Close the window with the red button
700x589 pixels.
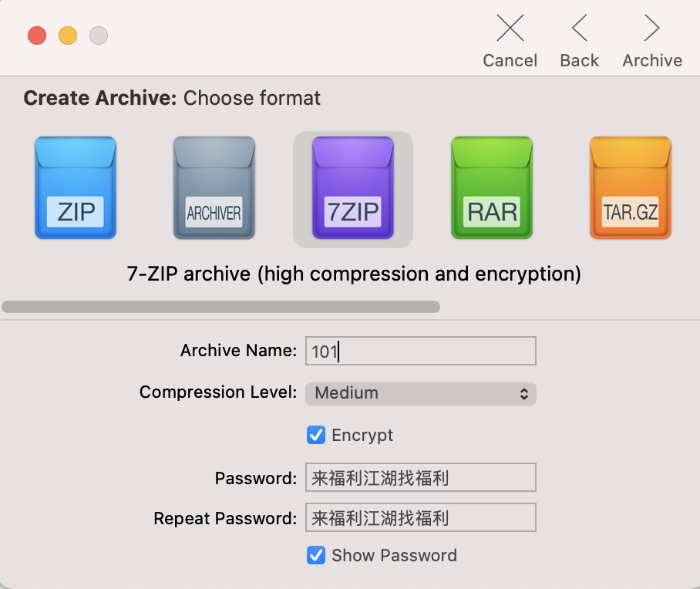[37, 35]
